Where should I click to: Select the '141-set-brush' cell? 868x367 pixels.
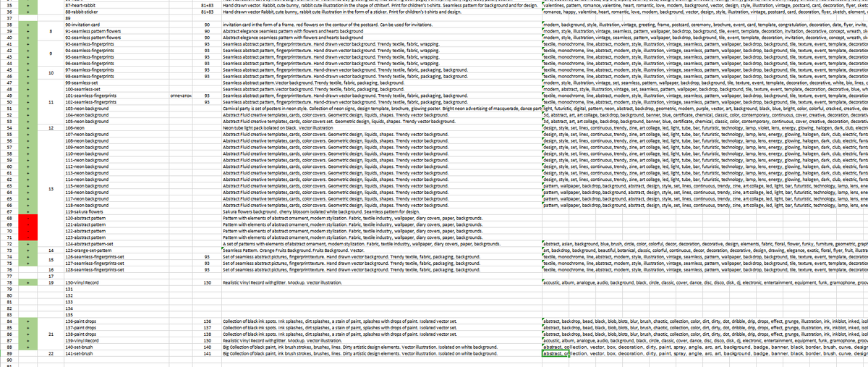point(116,352)
